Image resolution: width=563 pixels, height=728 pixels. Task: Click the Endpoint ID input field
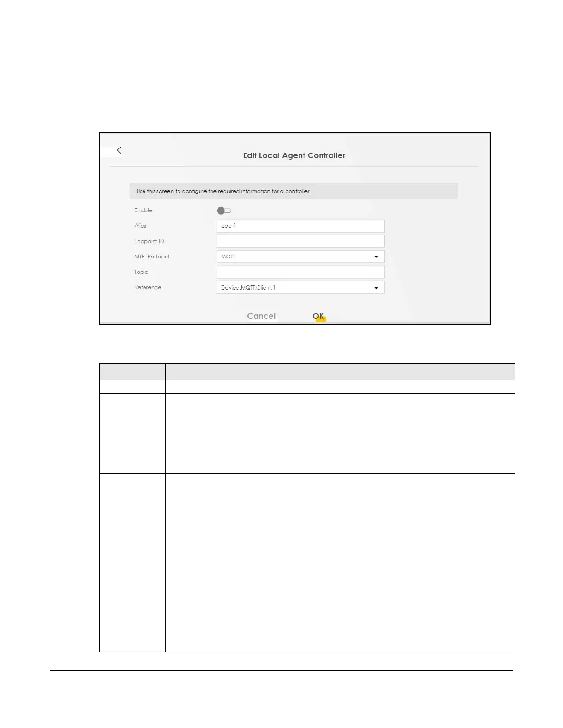tap(300, 241)
